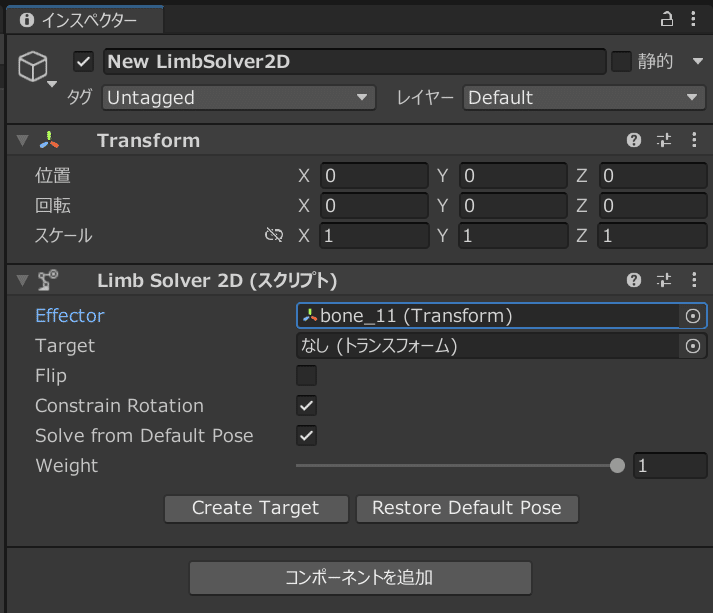The image size is (713, 613).
Task: Open the Inspector panel options menu
Action: tap(693, 19)
